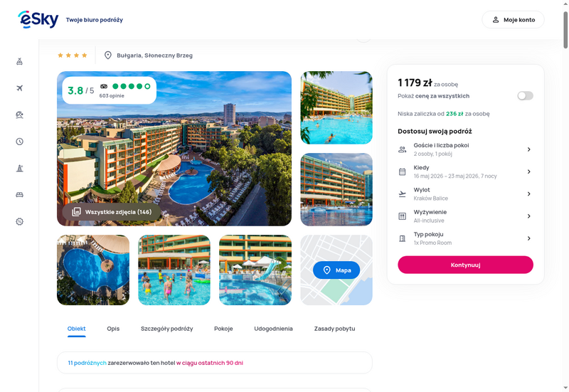
Task: Open the bed hotels icon in sidebar
Action: [20, 195]
